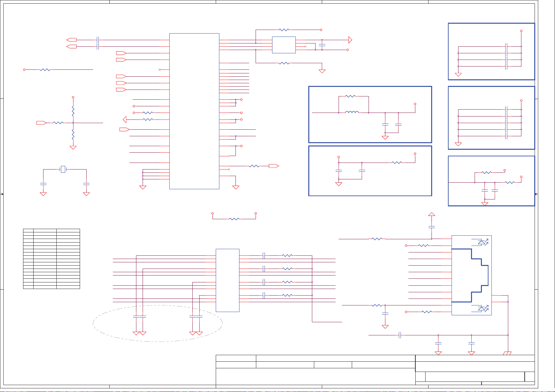
Task: Click the small IC block at top center
Action: [284, 45]
